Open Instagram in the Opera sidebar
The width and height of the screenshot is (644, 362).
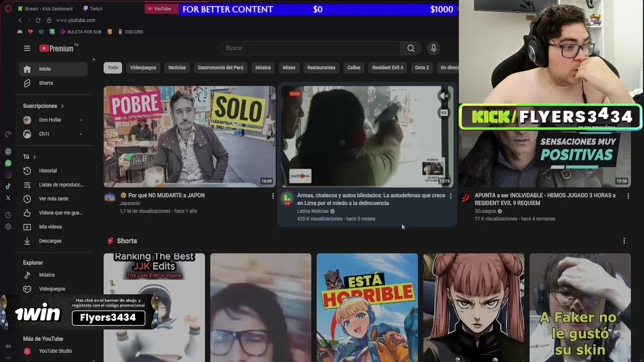point(8,175)
